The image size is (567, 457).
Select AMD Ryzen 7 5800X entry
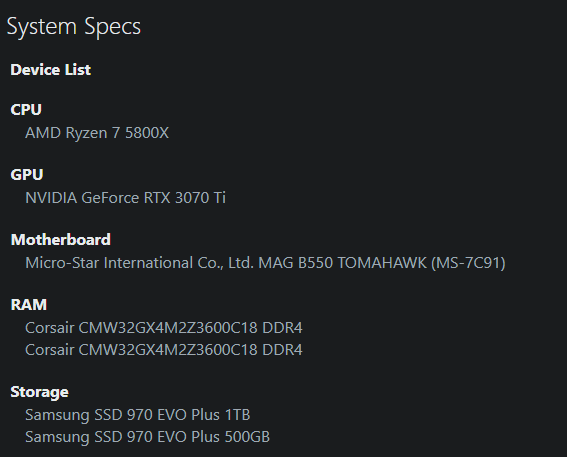click(97, 133)
